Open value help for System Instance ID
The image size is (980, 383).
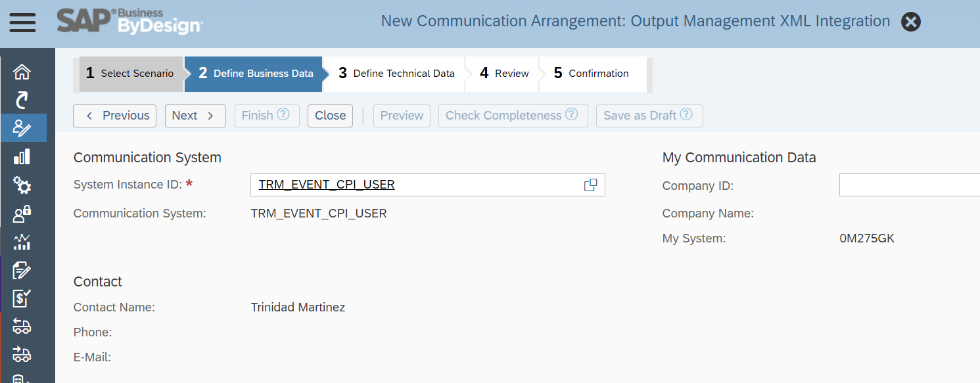tap(590, 185)
